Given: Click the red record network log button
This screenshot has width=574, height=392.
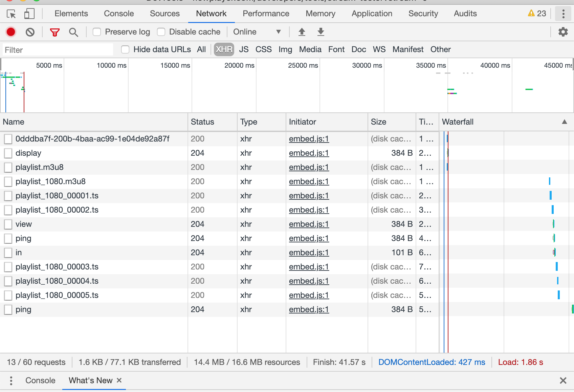Looking at the screenshot, I should tap(11, 32).
